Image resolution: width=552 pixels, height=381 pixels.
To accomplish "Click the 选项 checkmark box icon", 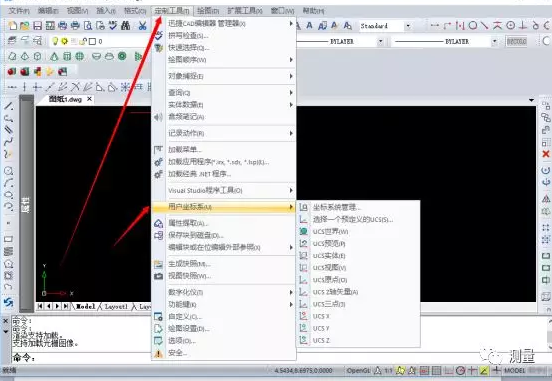I will point(158,341).
